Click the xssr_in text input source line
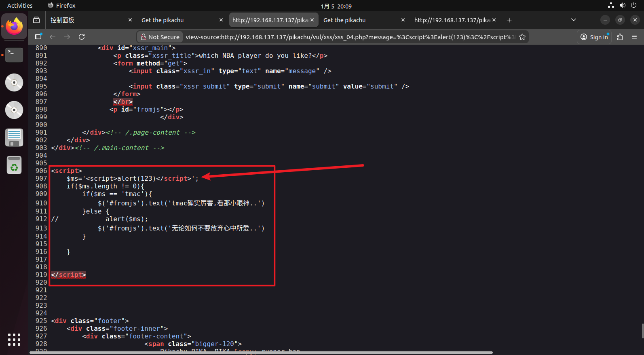The image size is (644, 355). [x=230, y=71]
